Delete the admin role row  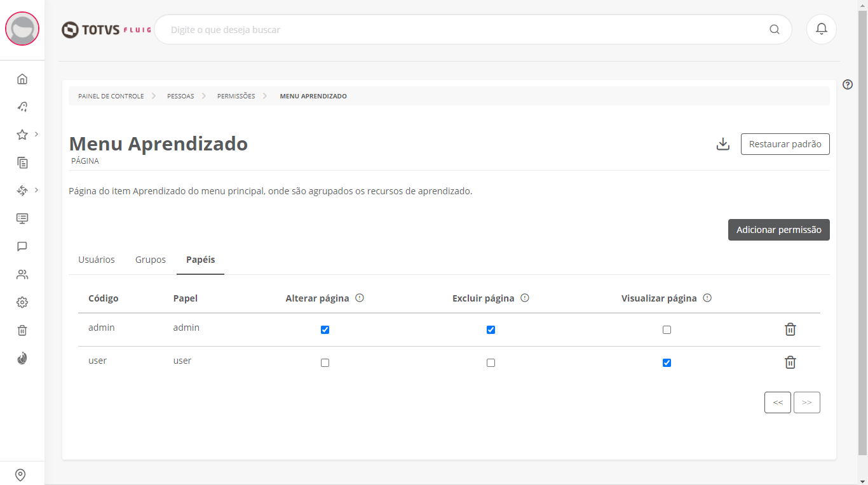coord(790,329)
